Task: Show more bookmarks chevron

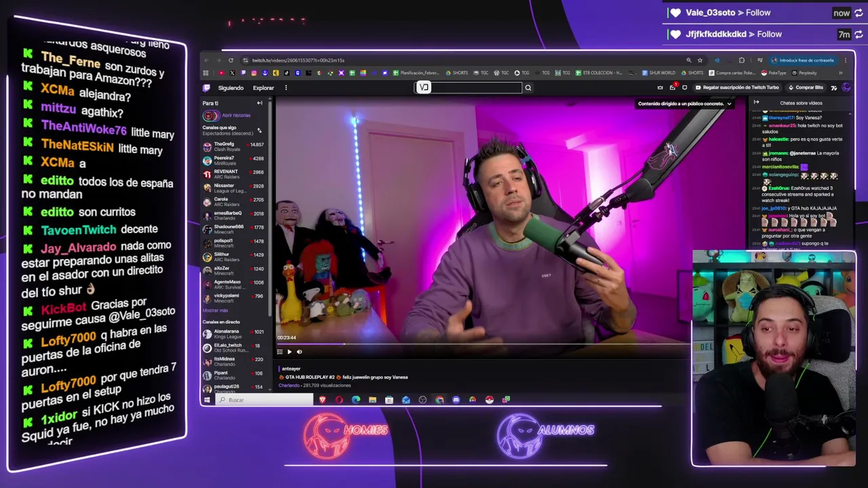Action: (x=841, y=73)
